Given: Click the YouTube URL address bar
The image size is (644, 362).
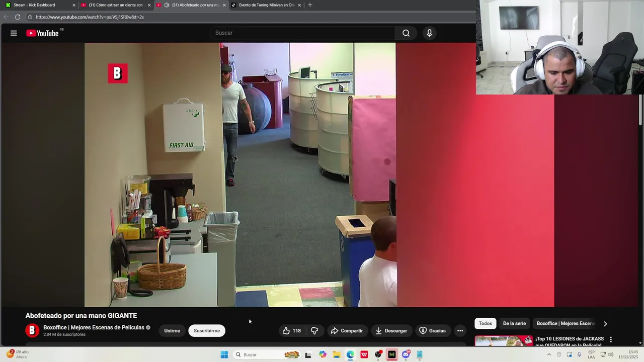Looking at the screenshot, I should [252, 17].
